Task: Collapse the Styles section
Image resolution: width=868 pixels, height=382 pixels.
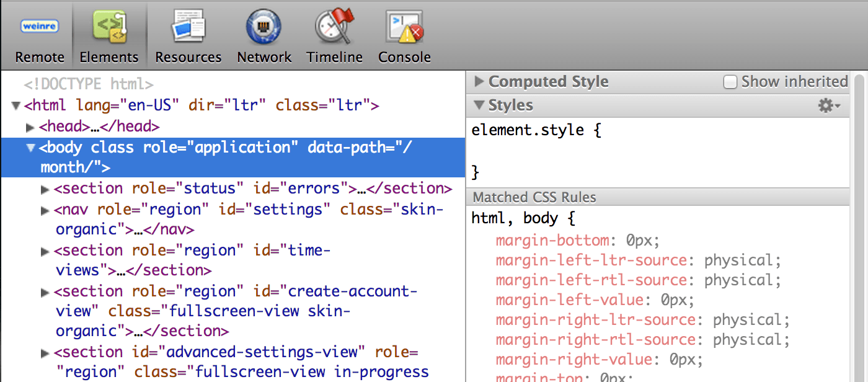Action: tap(478, 105)
